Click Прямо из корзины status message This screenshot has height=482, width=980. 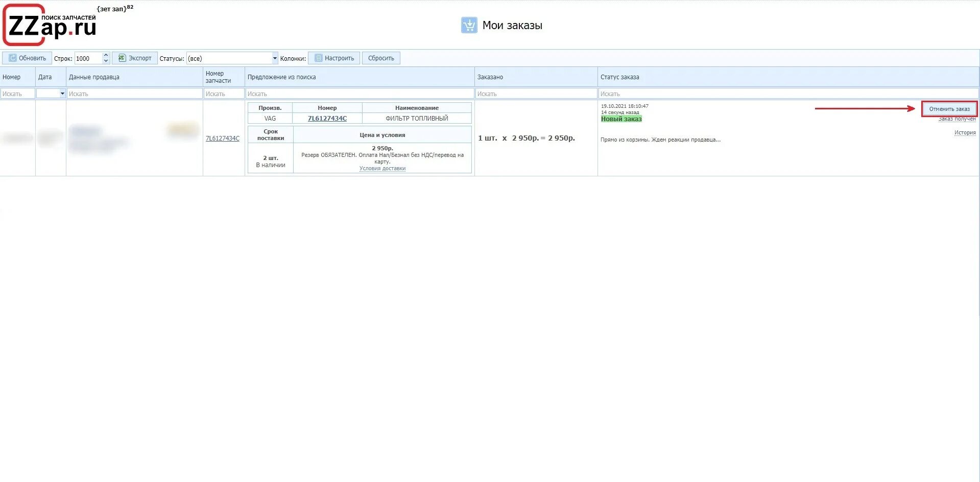tap(660, 140)
